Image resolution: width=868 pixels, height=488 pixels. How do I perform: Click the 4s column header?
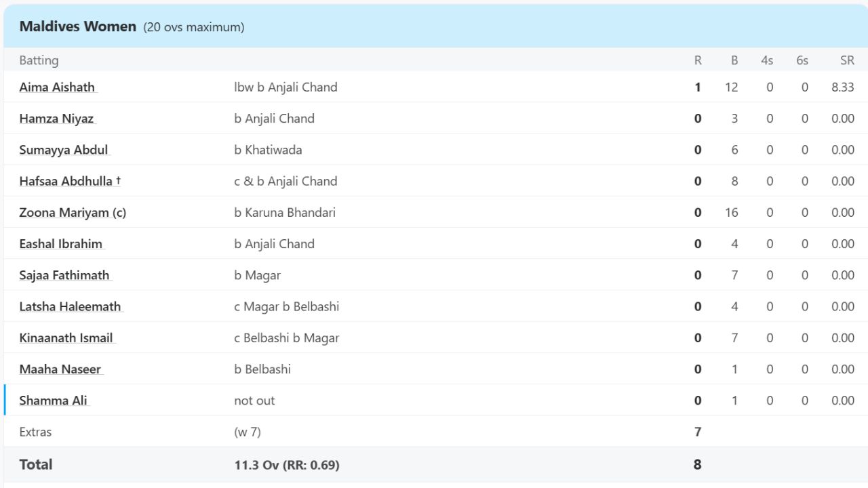click(x=767, y=60)
